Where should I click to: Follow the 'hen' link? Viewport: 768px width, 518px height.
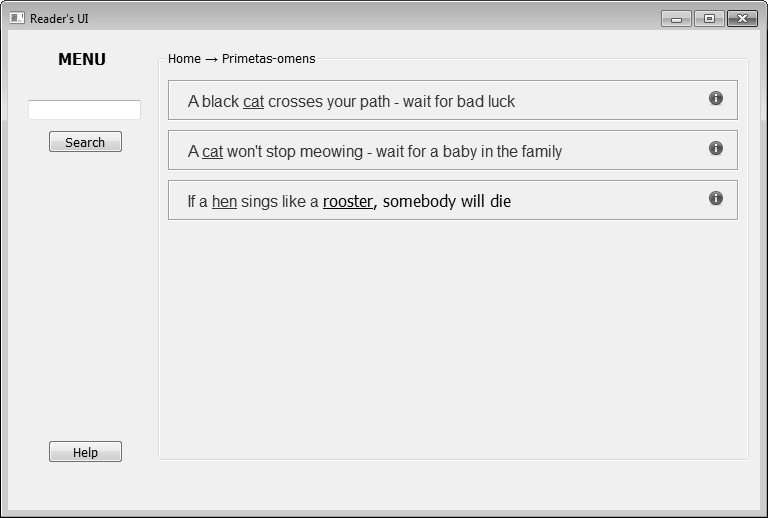(224, 202)
